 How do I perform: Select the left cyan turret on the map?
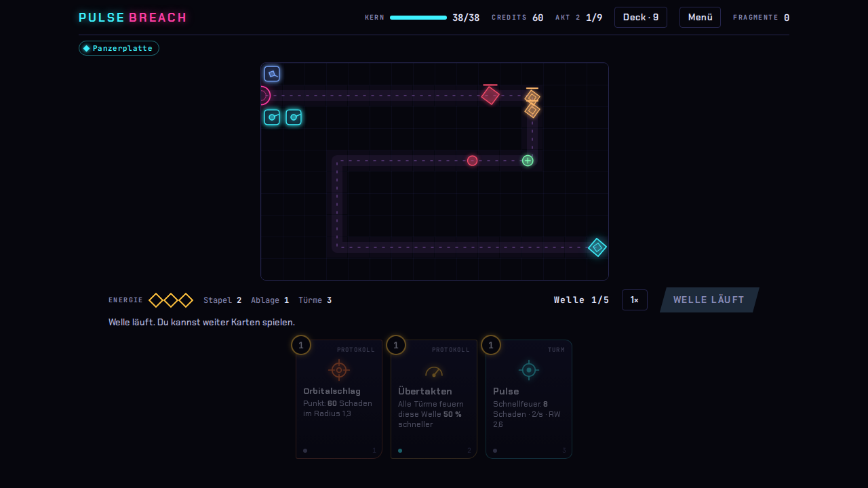tap(272, 117)
